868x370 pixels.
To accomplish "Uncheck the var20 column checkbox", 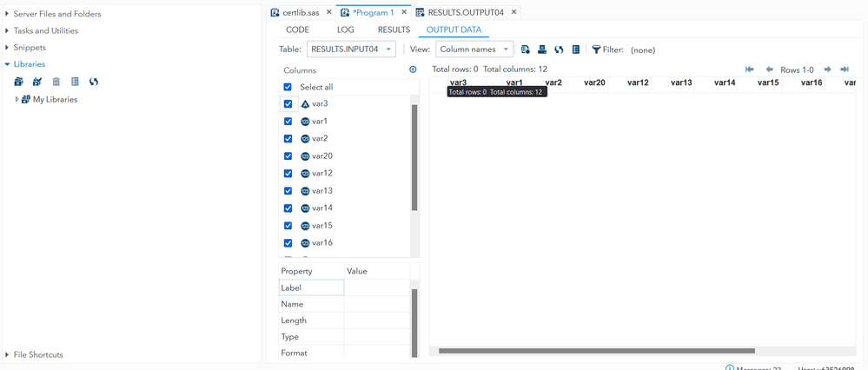I will (288, 156).
